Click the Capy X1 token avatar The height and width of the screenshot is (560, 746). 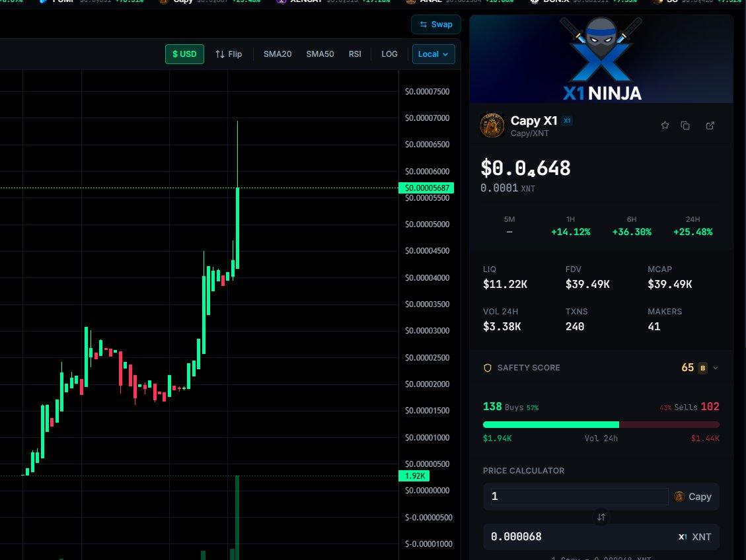(492, 125)
